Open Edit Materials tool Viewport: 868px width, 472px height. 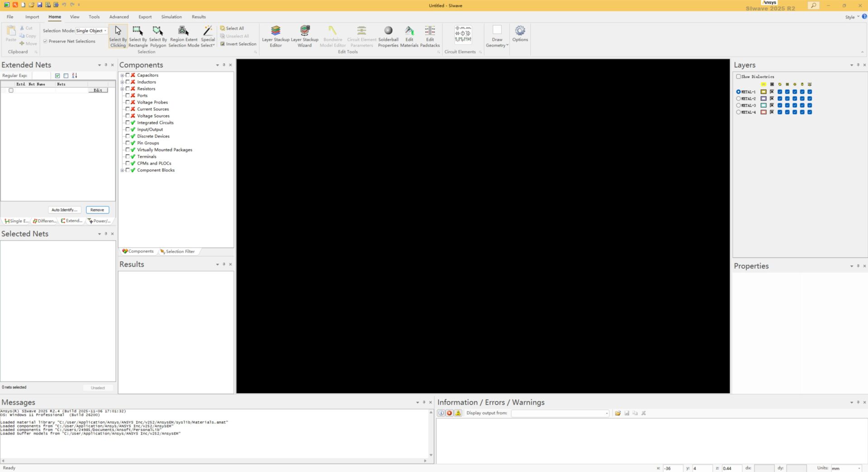pyautogui.click(x=409, y=36)
